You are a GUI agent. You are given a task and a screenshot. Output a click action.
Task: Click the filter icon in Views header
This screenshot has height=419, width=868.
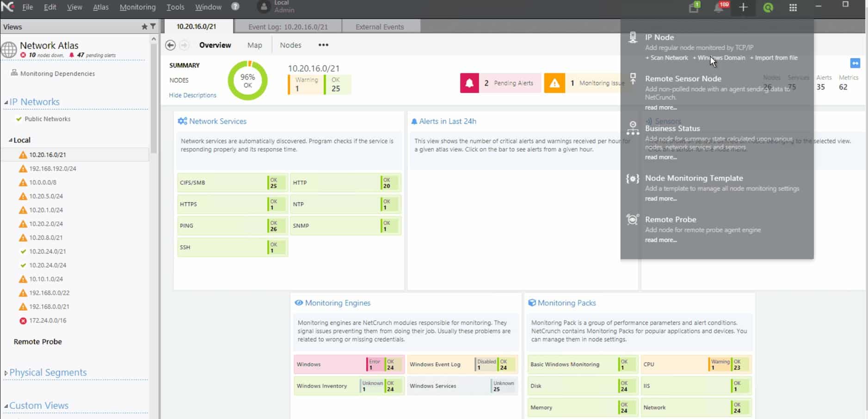click(x=153, y=27)
